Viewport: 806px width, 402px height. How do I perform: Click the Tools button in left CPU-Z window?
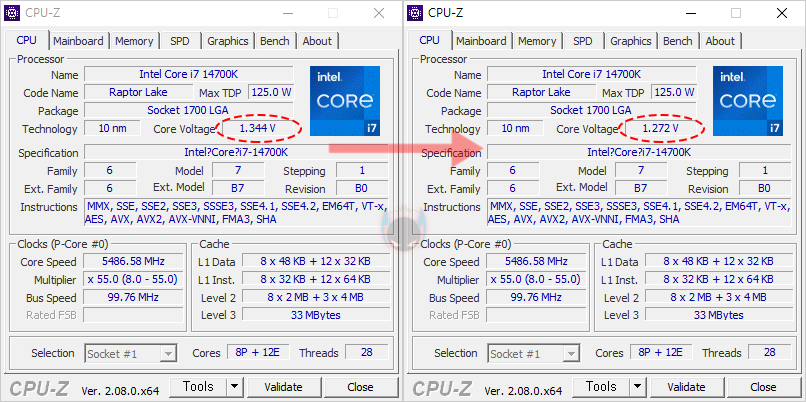tap(198, 387)
